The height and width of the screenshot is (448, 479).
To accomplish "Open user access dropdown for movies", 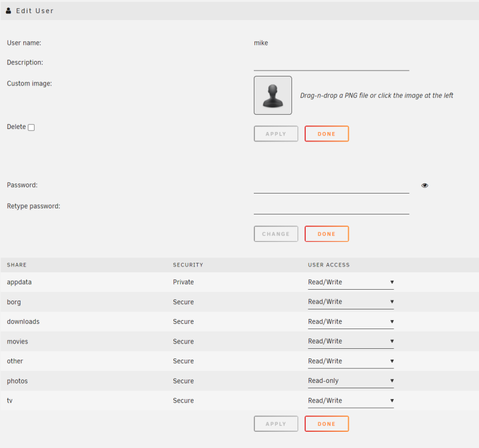I will click(351, 341).
